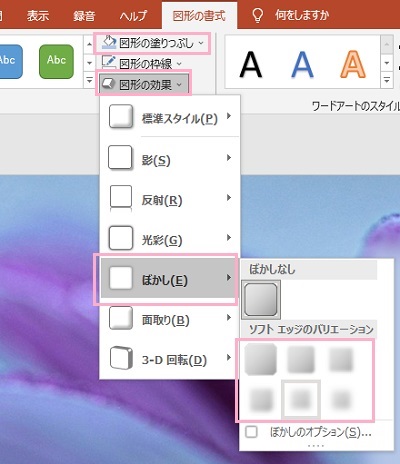
Task: Choose the first soft edge variation in top row
Action: click(261, 359)
